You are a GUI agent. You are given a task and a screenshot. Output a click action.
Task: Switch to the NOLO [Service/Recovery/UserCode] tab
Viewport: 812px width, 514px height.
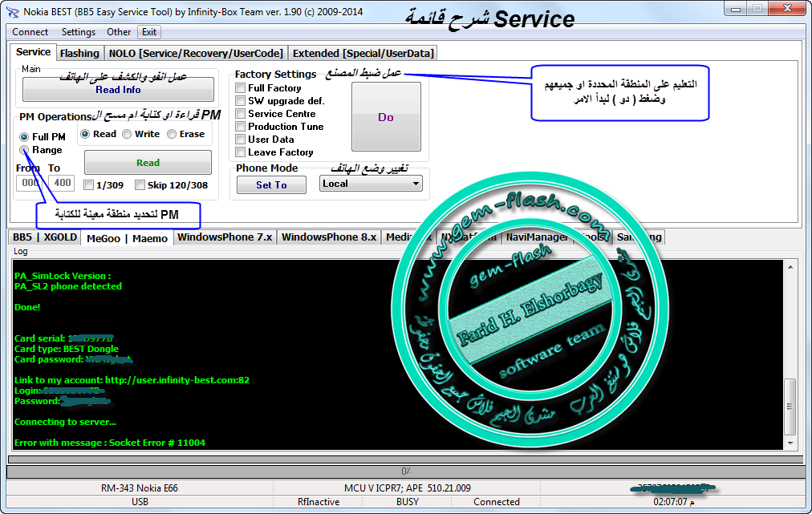[x=196, y=53]
